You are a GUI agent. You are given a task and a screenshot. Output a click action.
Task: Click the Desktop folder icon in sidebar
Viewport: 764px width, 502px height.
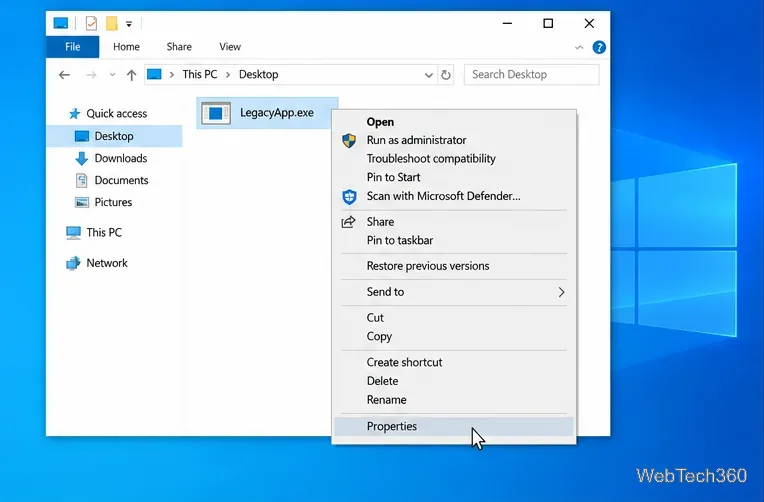coord(82,136)
